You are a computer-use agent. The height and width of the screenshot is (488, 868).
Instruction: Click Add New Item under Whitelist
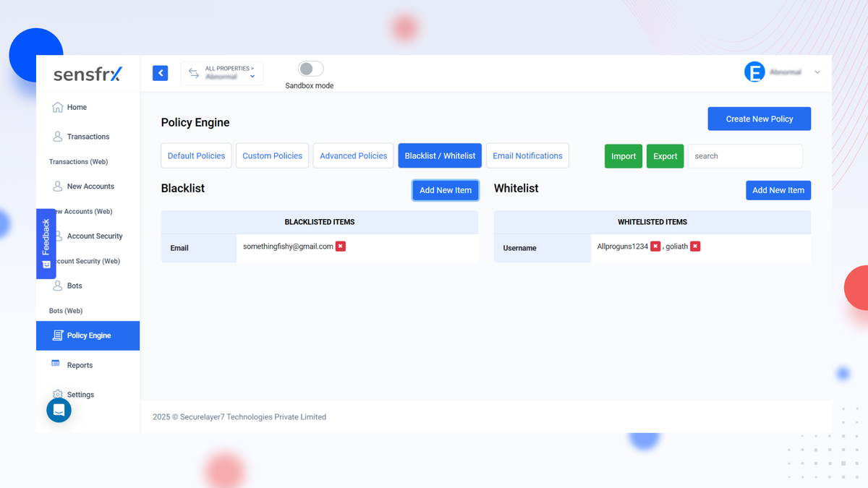(x=778, y=190)
